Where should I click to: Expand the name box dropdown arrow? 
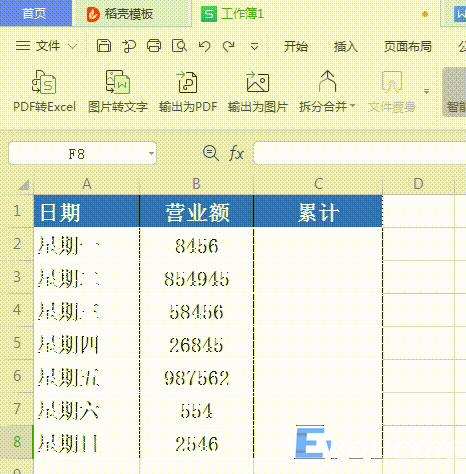click(151, 153)
